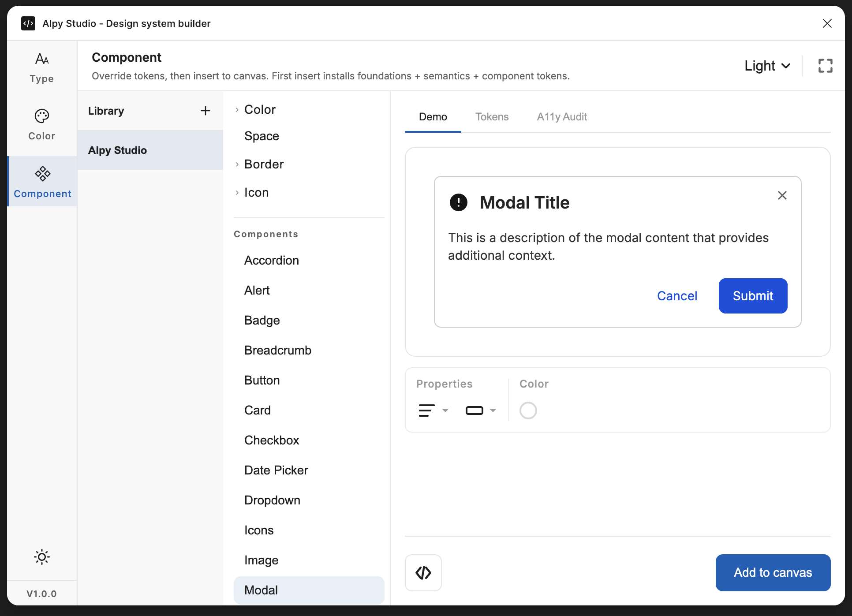Click the plus icon to add library
This screenshot has width=852, height=616.
(205, 111)
